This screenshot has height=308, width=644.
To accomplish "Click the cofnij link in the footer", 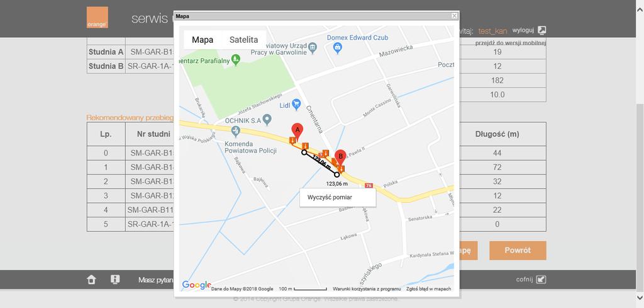I will (x=525, y=280).
